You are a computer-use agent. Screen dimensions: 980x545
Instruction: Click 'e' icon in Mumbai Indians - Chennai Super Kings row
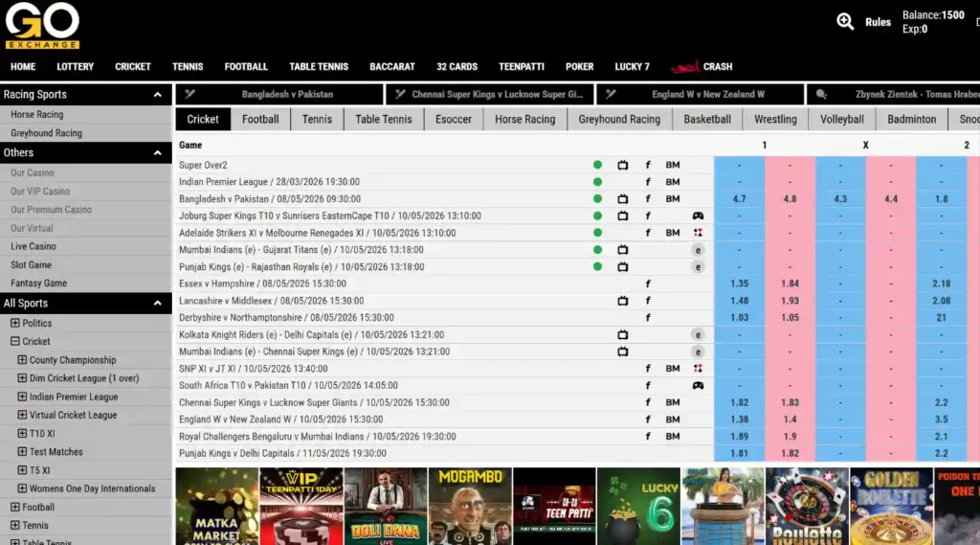tap(698, 352)
